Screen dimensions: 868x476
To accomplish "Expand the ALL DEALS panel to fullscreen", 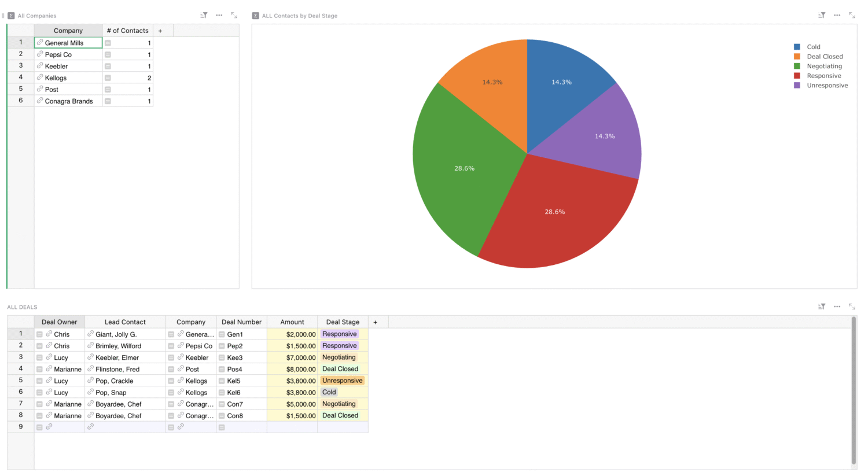I will pyautogui.click(x=852, y=307).
